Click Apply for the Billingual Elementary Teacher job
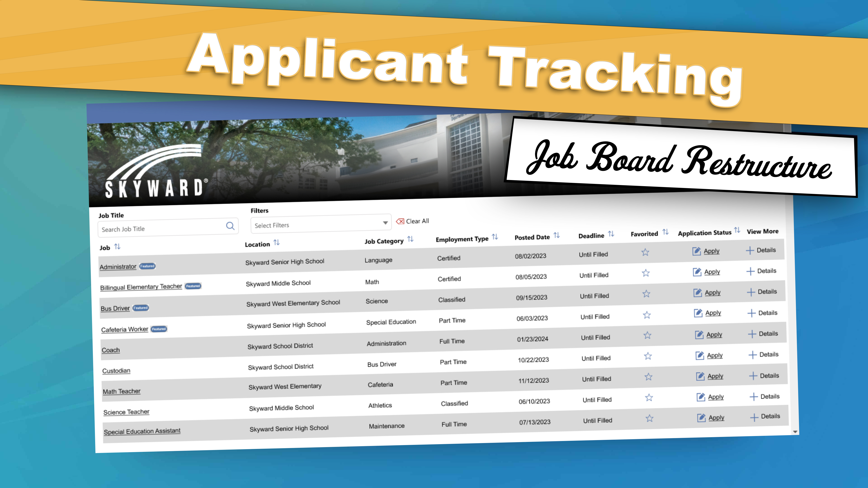The width and height of the screenshot is (868, 488). (712, 272)
